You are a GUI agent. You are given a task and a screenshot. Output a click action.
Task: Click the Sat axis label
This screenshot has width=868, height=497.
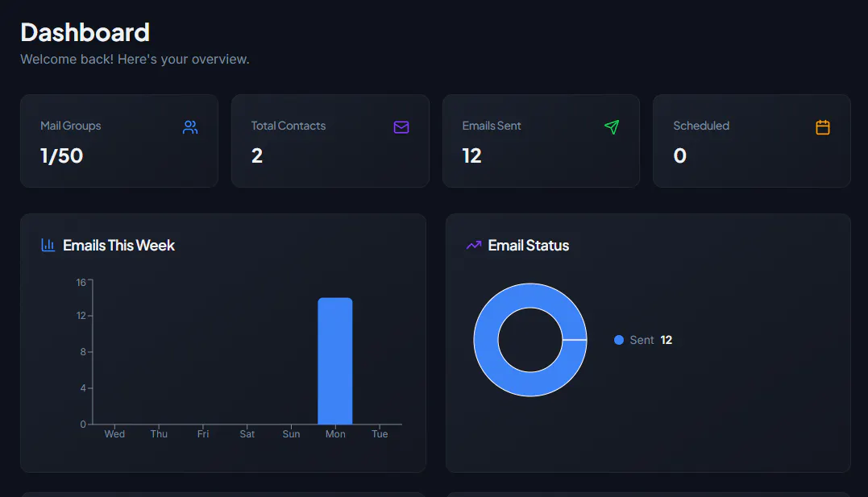(247, 434)
